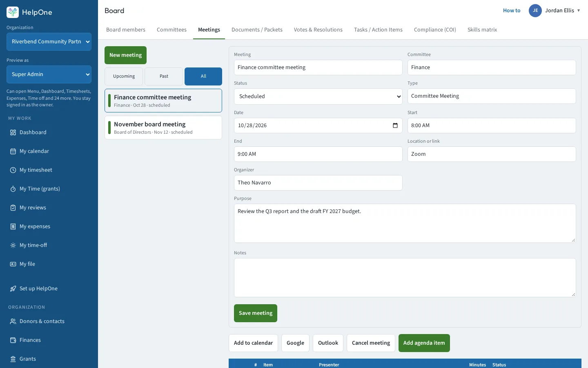The width and height of the screenshot is (588, 368).
Task: Open My calendar icon in sidebar
Action: click(13, 151)
